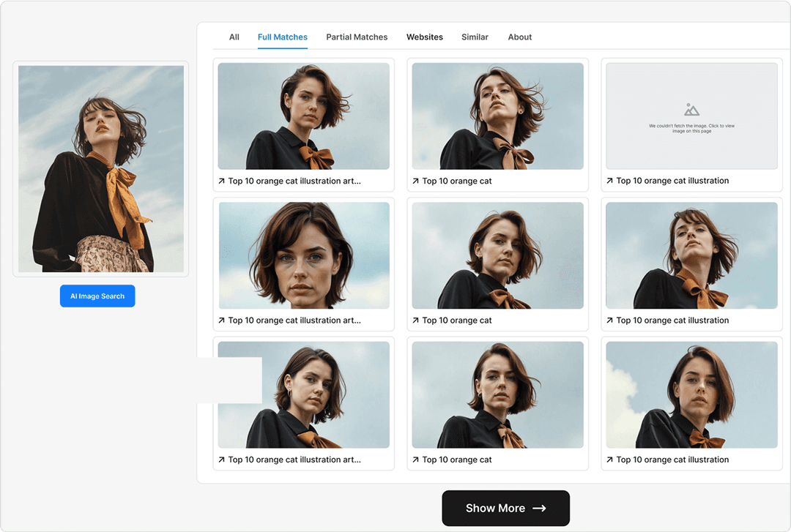
Task: Open the "Top 10 orange cat illustration" link under the placeholder
Action: tap(672, 181)
